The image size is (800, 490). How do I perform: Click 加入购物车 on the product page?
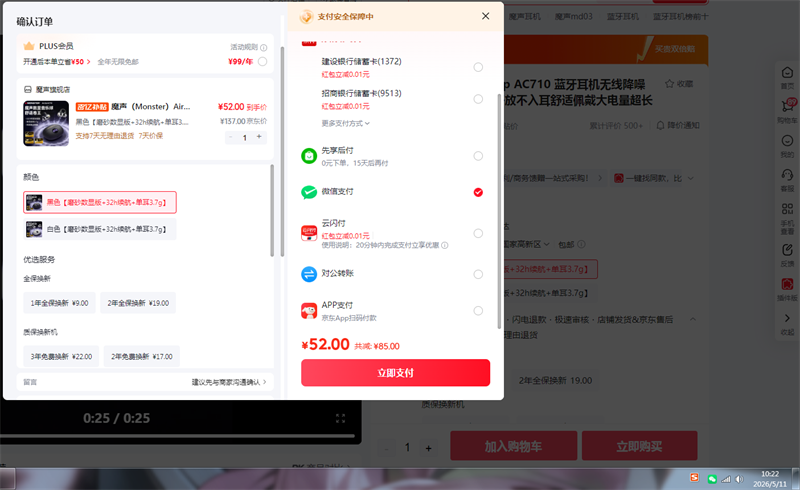pyautogui.click(x=513, y=446)
